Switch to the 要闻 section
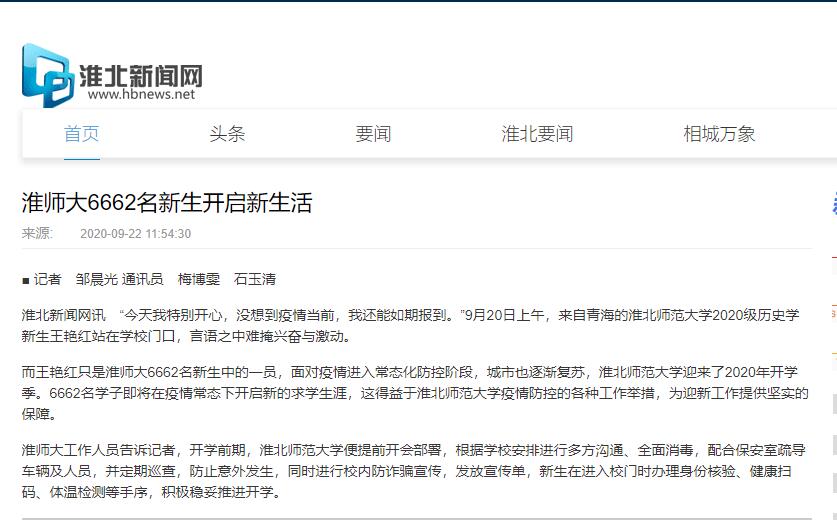Screen dimensions: 837x520 (x=373, y=134)
